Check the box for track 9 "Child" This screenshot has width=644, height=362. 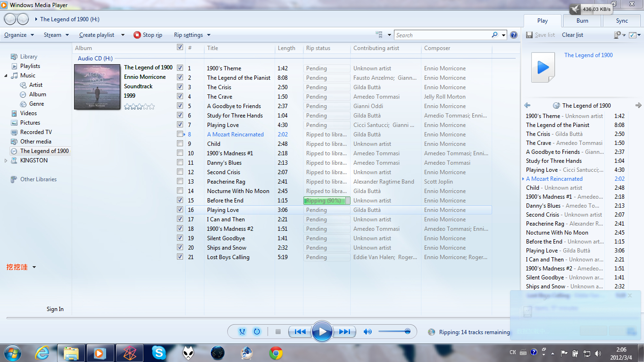[x=180, y=143]
